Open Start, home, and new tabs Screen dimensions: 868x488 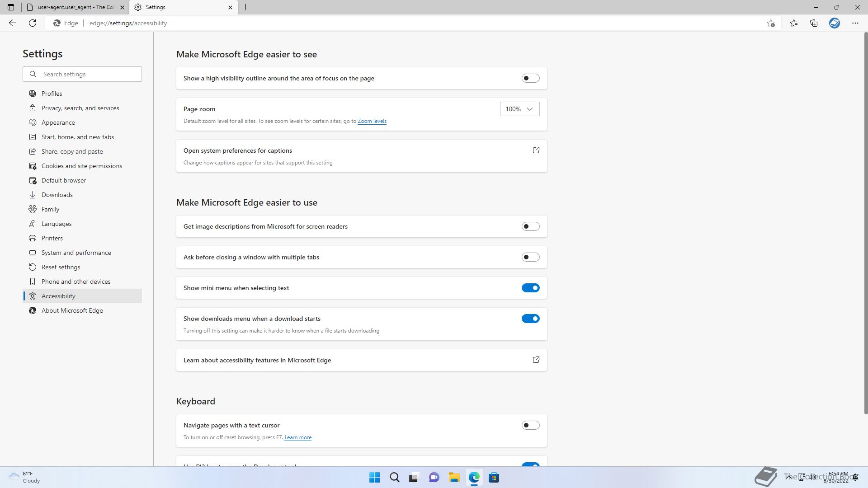(82, 137)
